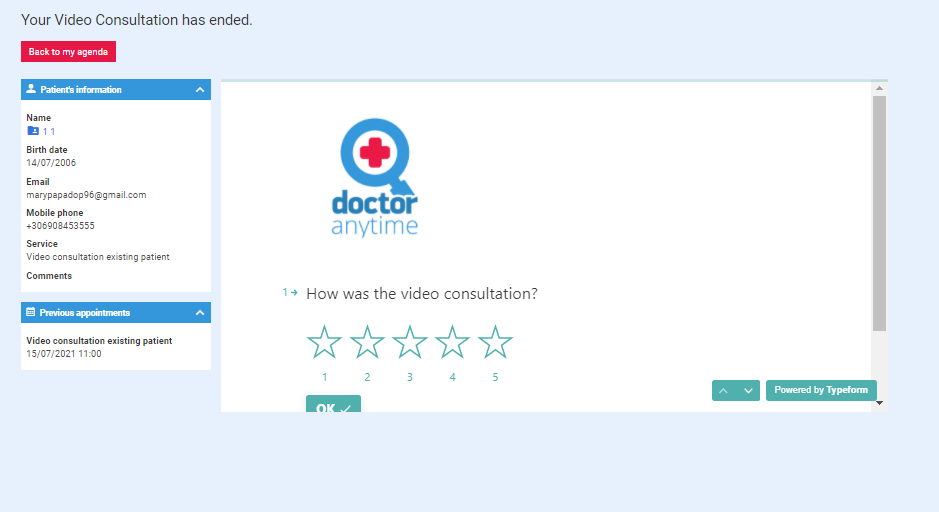Select birth date 14/07/2006 text
This screenshot has height=512, width=939.
[x=51, y=163]
